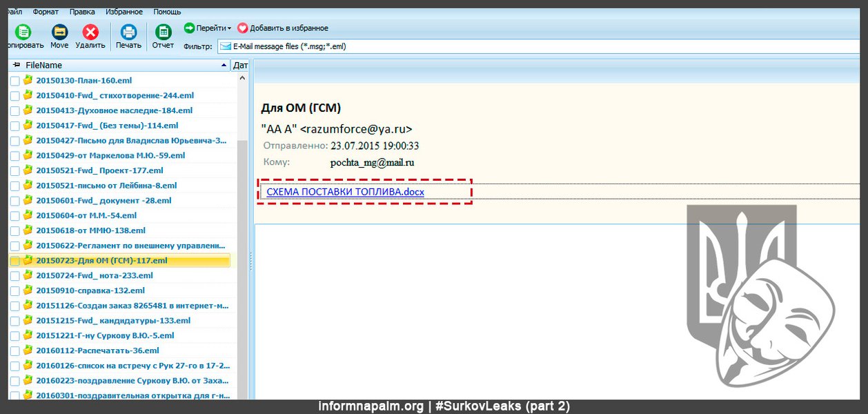Open attachment СХЕМА ПОСТАВКИ ТОПЛИВА.docx
Viewport: 868px width, 414px height.
[345, 192]
